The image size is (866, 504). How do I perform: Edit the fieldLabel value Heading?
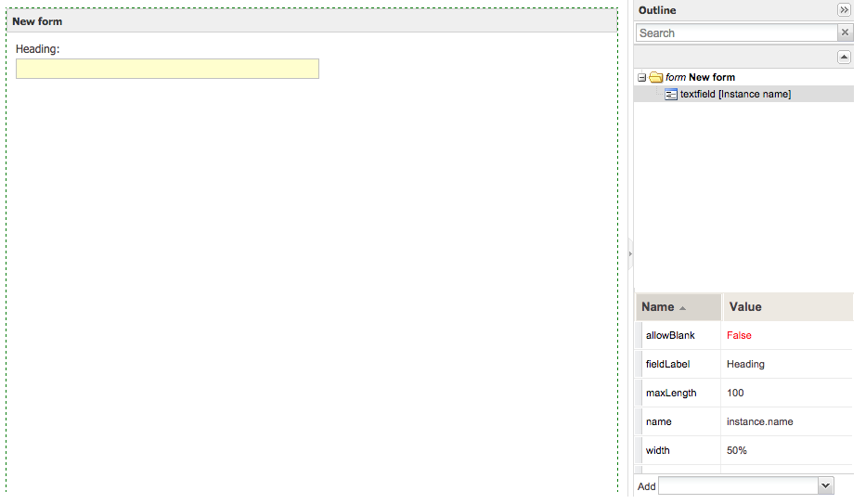pyautogui.click(x=745, y=364)
